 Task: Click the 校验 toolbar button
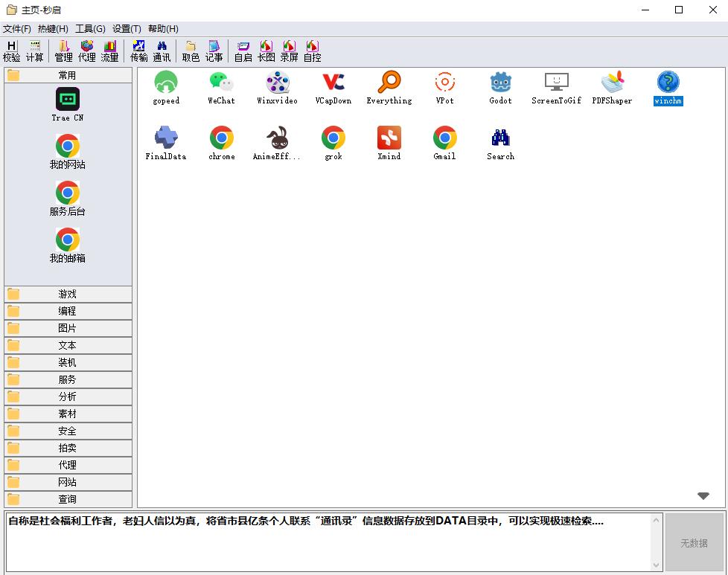(x=12, y=51)
